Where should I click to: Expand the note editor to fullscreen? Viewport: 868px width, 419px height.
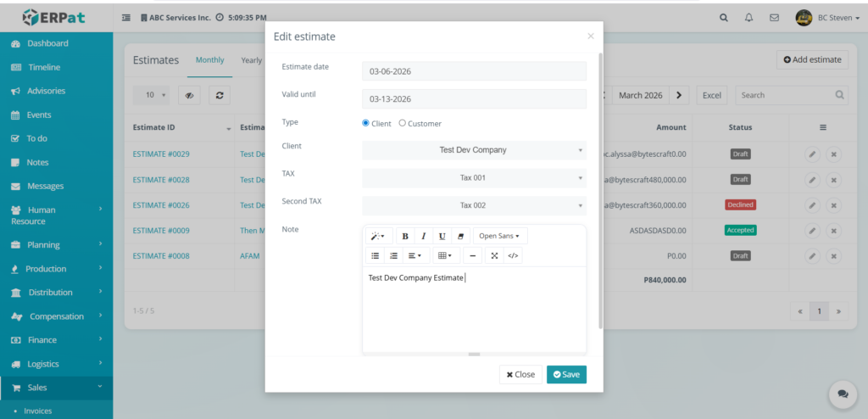[494, 255]
